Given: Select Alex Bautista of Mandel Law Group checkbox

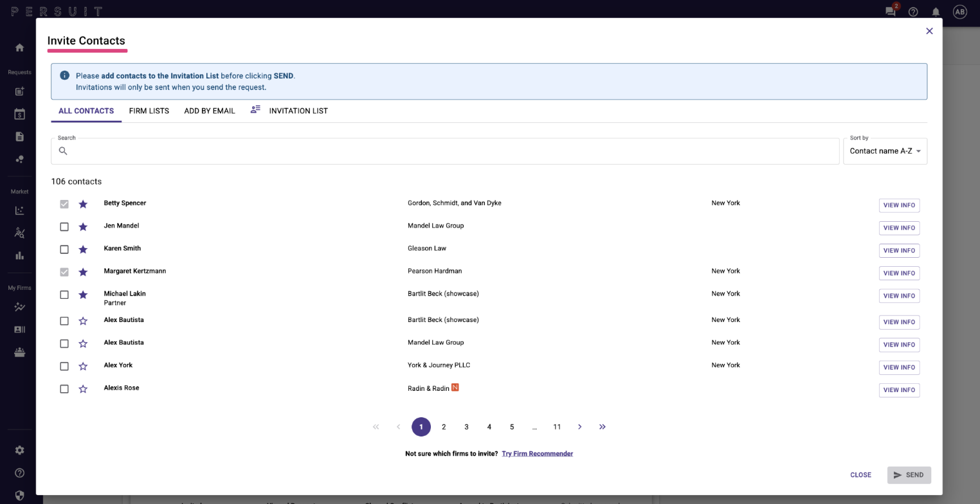Looking at the screenshot, I should coord(64,344).
